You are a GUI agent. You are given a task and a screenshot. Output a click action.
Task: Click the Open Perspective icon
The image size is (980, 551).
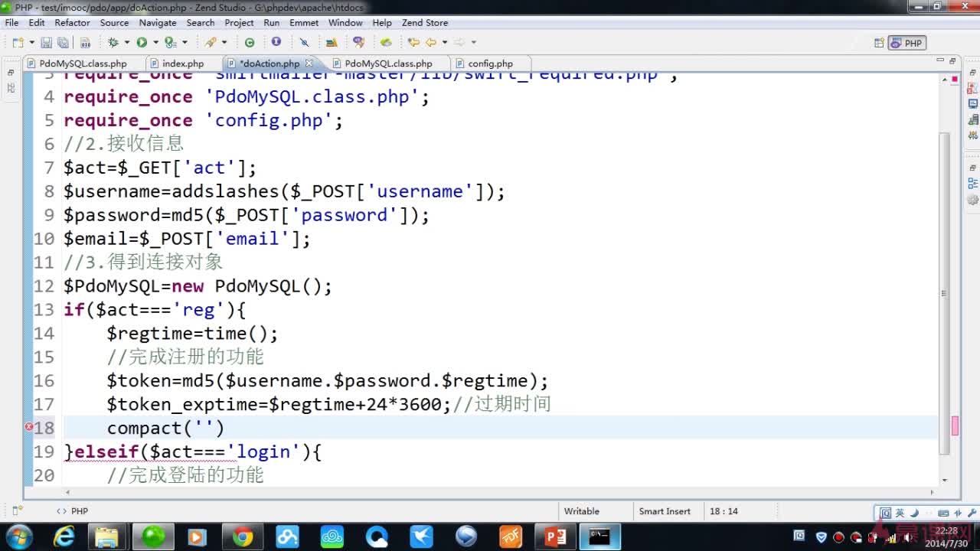879,43
